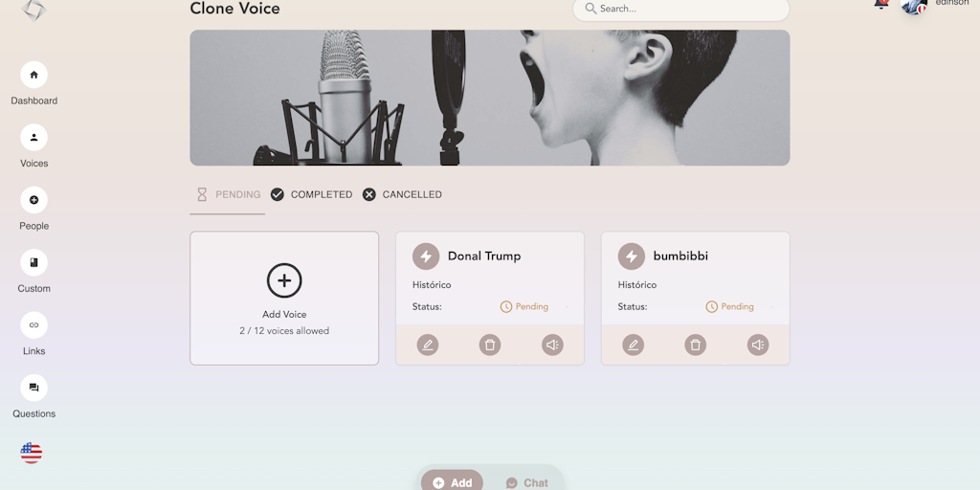The width and height of the screenshot is (980, 490).
Task: Click the Add Voice plus card
Action: pos(284,299)
